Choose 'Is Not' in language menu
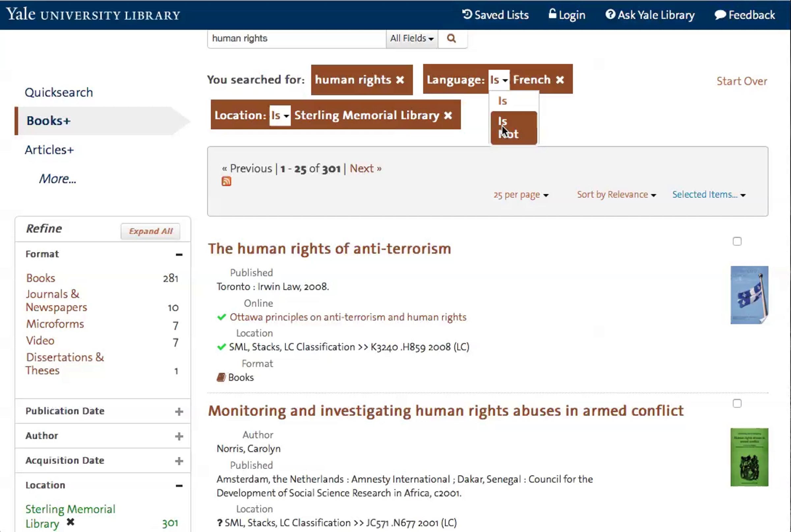Image resolution: width=791 pixels, height=532 pixels. pyautogui.click(x=513, y=128)
